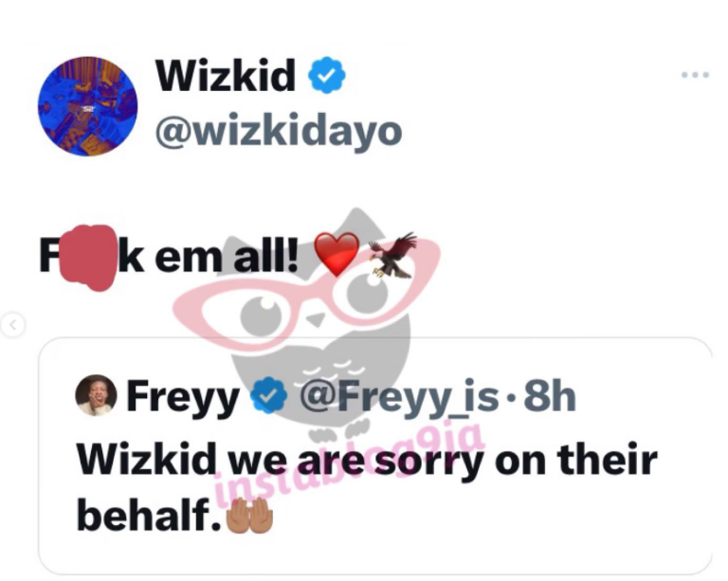Click the 'k em all!' tweet text
728x581 pixels.
208,257
